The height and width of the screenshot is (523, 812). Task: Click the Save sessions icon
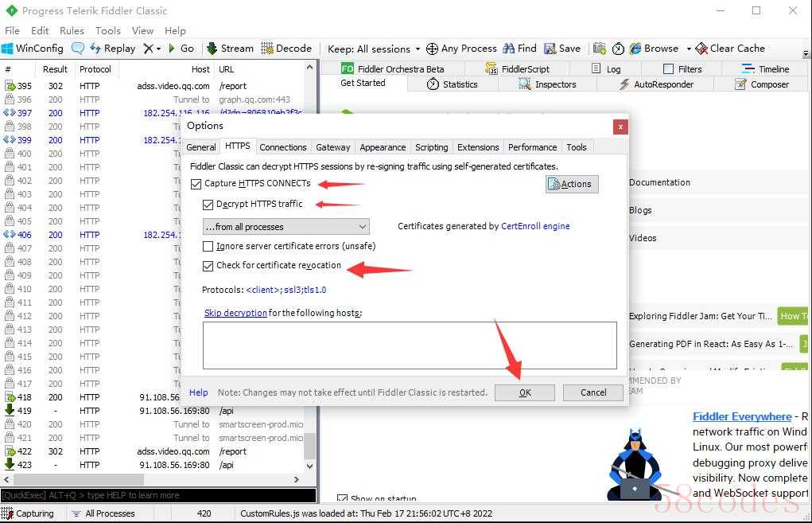pyautogui.click(x=549, y=49)
